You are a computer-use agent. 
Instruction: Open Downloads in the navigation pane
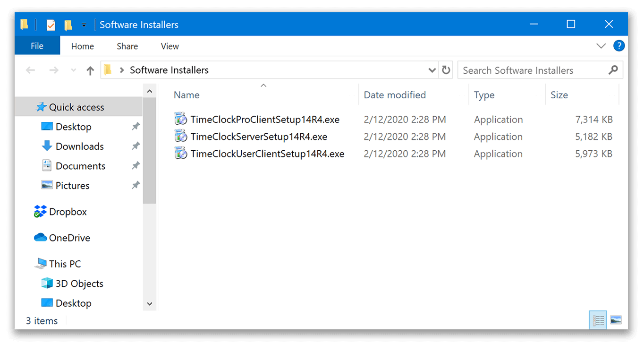[79, 146]
